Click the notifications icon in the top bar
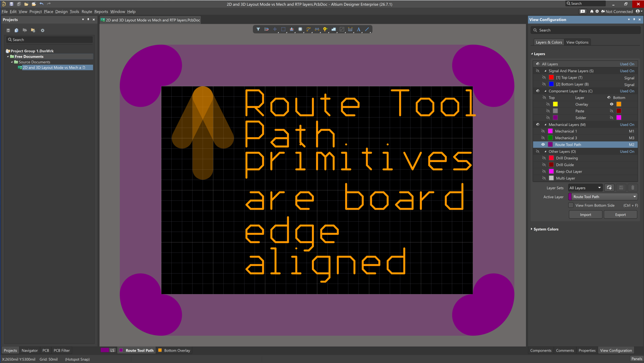644x363 pixels. 583,11
